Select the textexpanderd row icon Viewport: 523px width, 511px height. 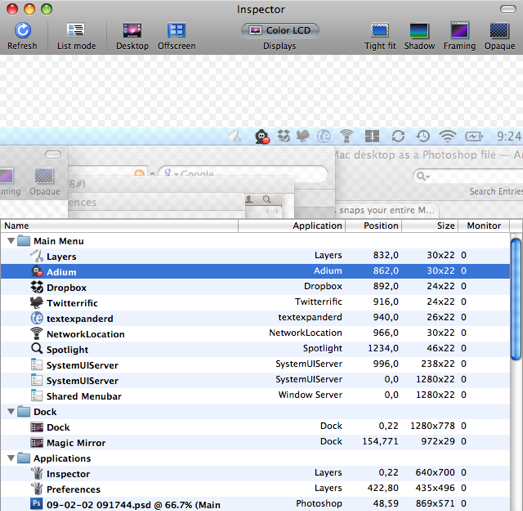[x=37, y=318]
